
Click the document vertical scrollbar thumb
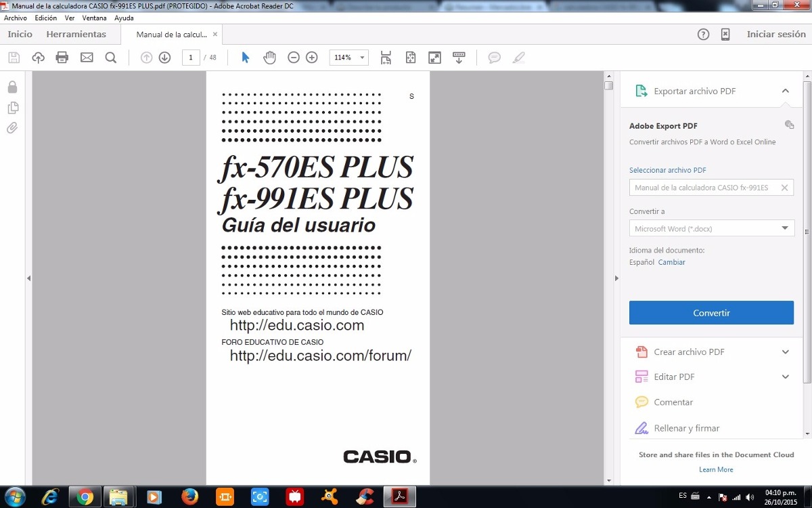[609, 86]
